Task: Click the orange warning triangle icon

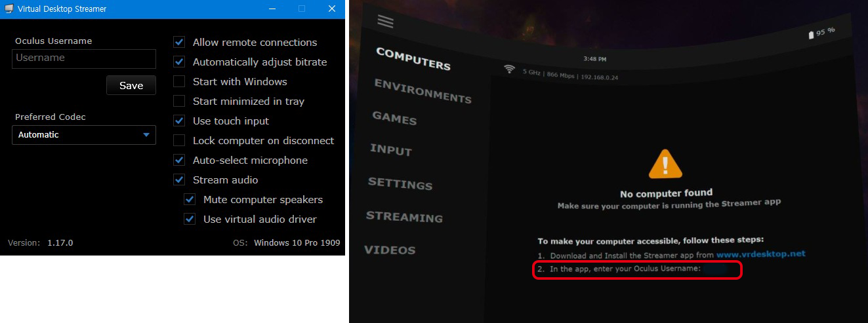Action: [666, 164]
